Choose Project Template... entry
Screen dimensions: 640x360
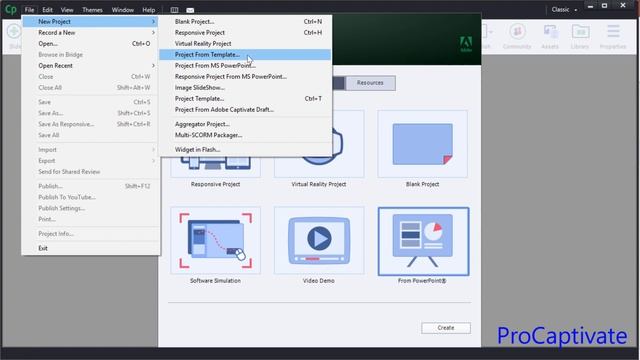pyautogui.click(x=245, y=99)
